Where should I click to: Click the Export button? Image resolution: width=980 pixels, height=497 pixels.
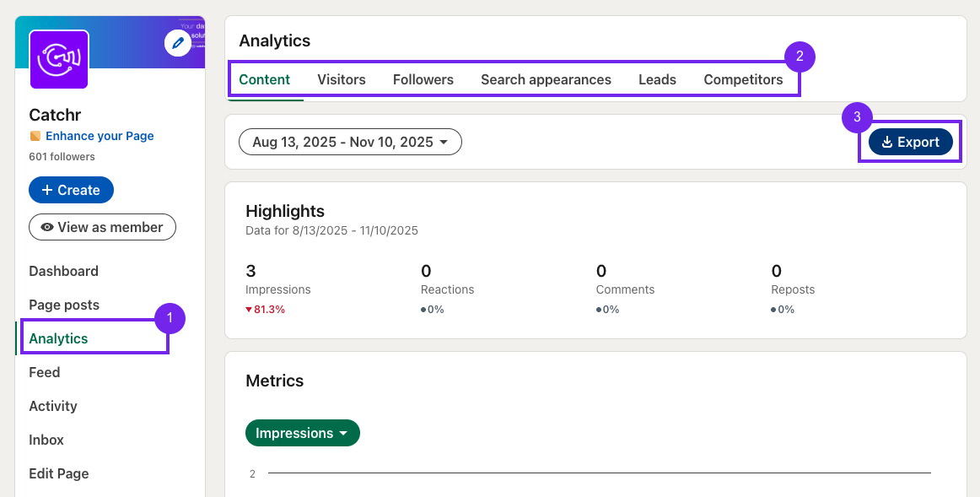click(911, 142)
